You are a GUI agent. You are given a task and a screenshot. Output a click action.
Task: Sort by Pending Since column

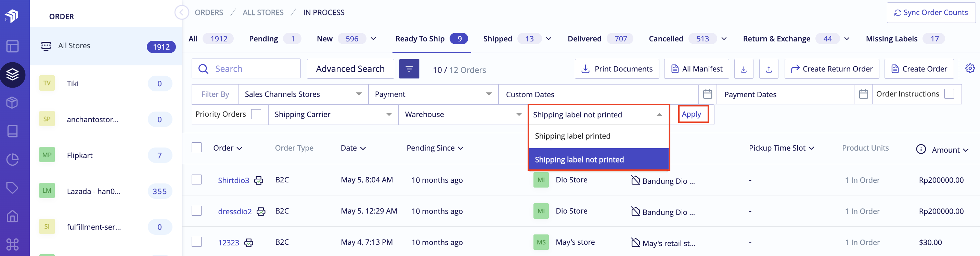pyautogui.click(x=435, y=148)
